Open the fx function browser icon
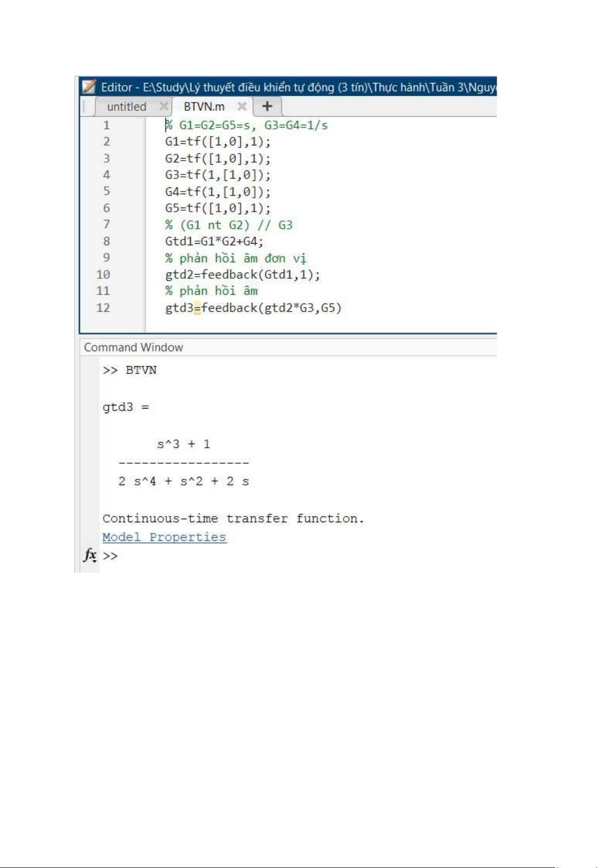The image size is (614, 868). point(90,555)
